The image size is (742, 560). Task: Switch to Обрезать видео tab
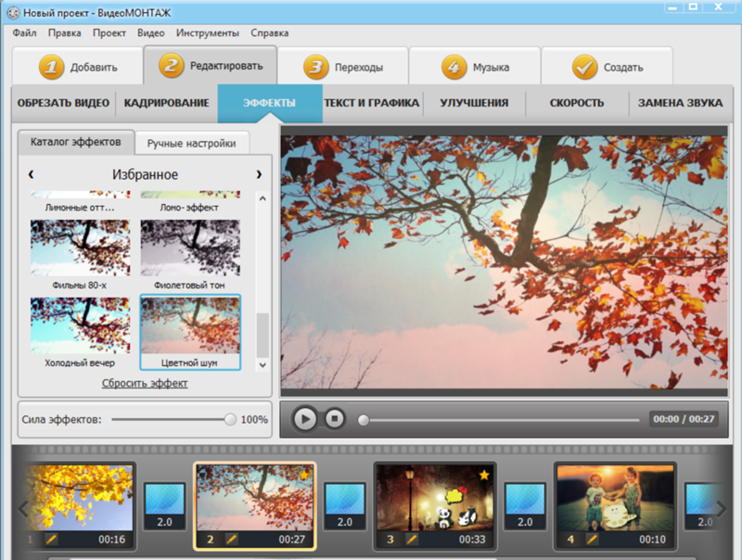click(63, 103)
